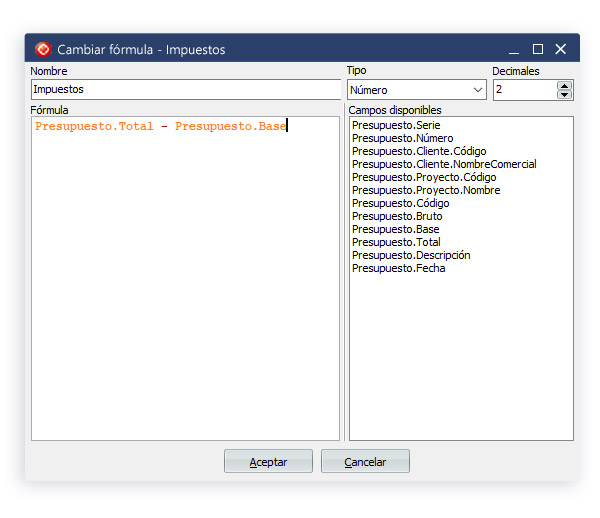Image resolution: width=600 pixels, height=518 pixels.
Task: Click the Nombre input field
Action: point(185,90)
